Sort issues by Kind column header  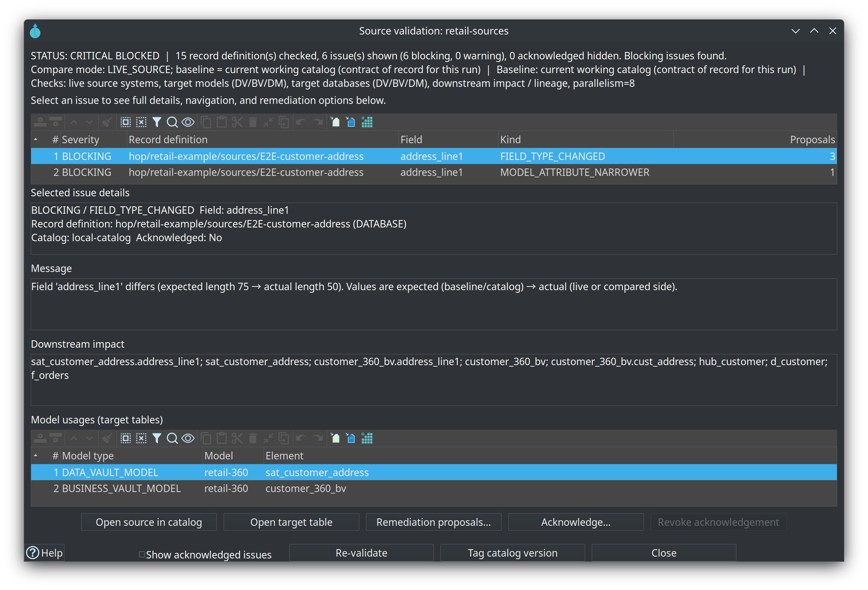pyautogui.click(x=585, y=140)
